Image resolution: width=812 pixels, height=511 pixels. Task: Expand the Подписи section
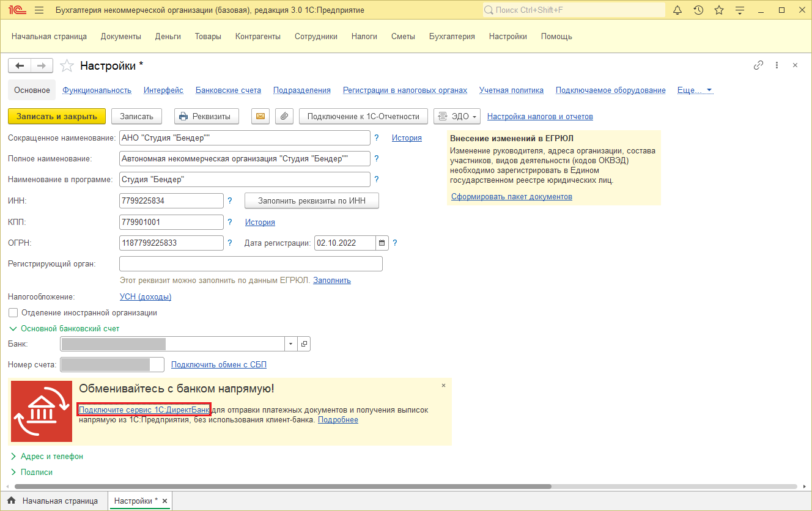tap(32, 472)
